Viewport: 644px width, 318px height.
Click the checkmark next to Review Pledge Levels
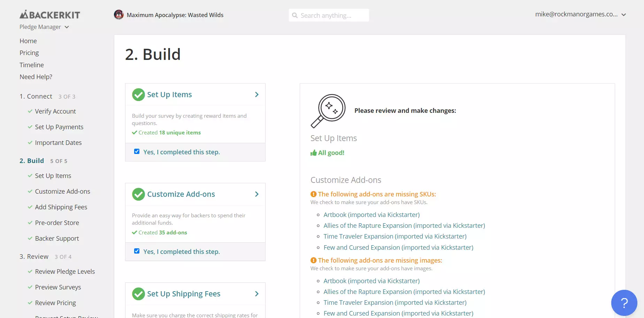pyautogui.click(x=30, y=271)
